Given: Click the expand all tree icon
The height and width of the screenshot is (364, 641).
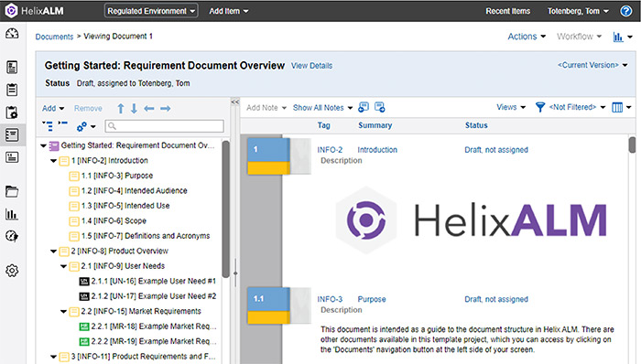Looking at the screenshot, I should [48, 126].
